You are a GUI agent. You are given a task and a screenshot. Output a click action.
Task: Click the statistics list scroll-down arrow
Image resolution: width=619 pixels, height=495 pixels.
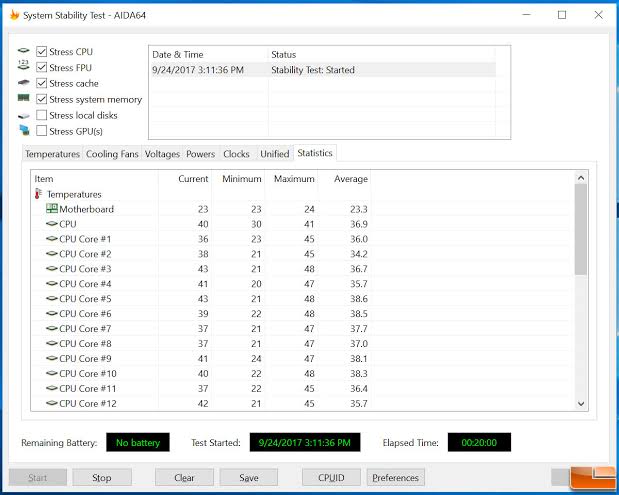pyautogui.click(x=581, y=403)
